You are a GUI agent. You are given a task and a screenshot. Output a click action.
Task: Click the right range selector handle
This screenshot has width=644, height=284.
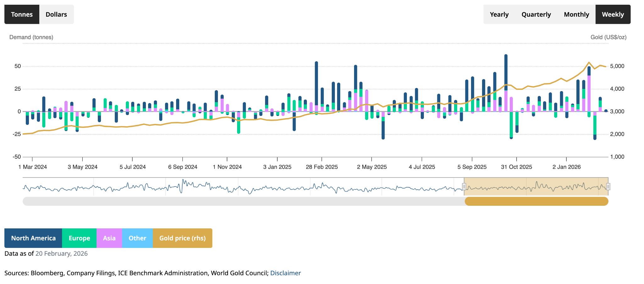coord(608,186)
